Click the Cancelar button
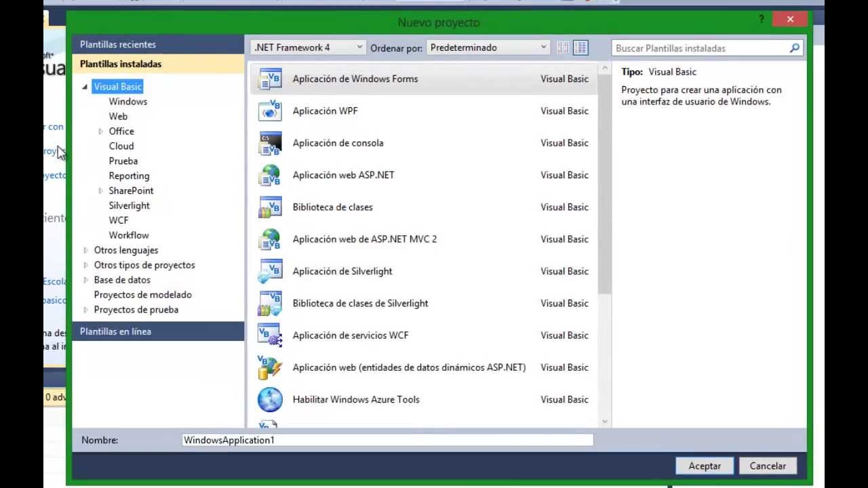 pyautogui.click(x=768, y=466)
